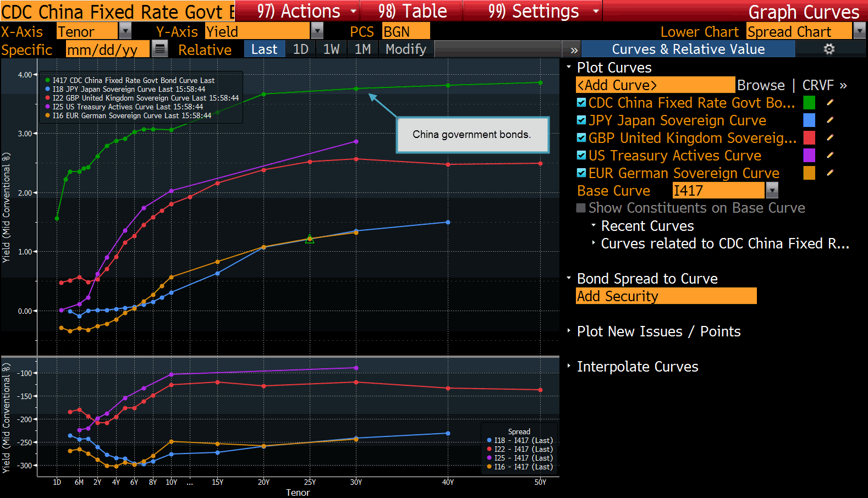The height and width of the screenshot is (498, 868).
Task: Select the Last relative tab
Action: [264, 49]
